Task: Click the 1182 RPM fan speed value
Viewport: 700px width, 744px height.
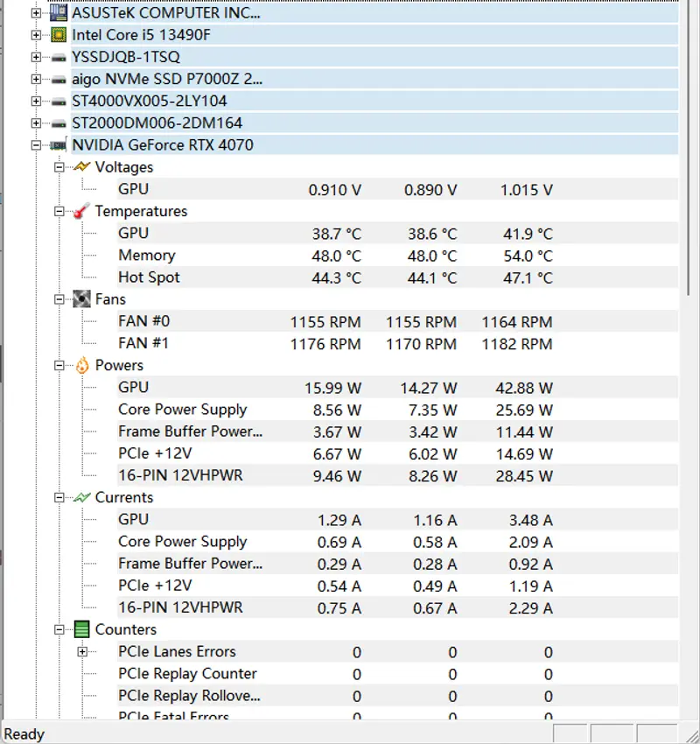Action: pyautogui.click(x=517, y=344)
